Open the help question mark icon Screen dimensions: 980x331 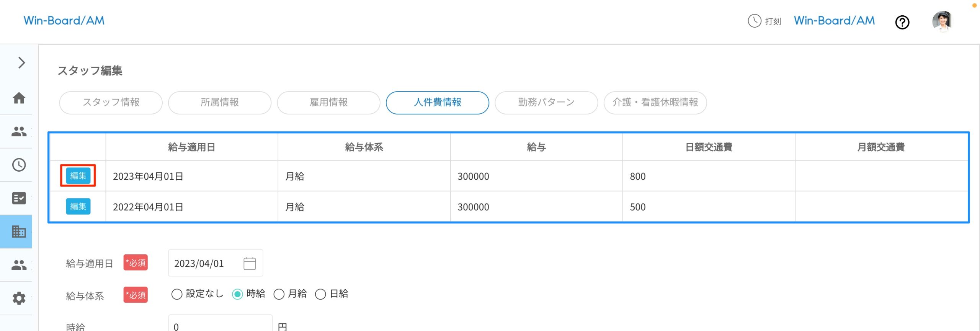tap(902, 23)
